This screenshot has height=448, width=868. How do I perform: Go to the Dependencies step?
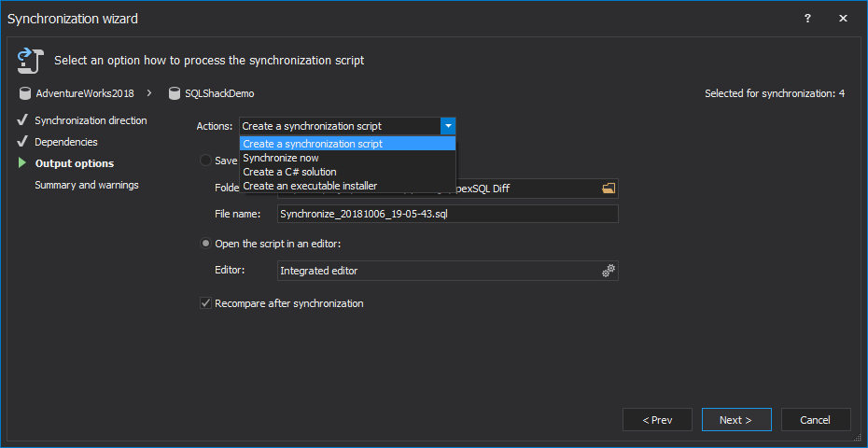65,142
